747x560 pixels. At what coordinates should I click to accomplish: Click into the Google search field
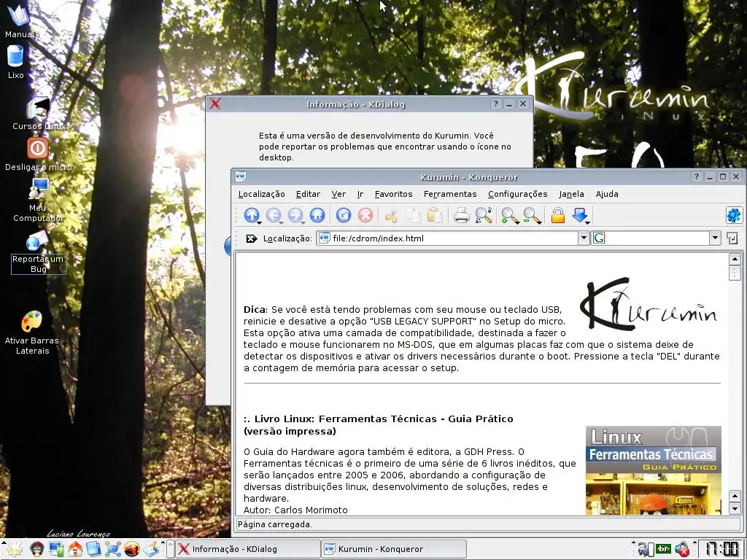click(x=650, y=238)
